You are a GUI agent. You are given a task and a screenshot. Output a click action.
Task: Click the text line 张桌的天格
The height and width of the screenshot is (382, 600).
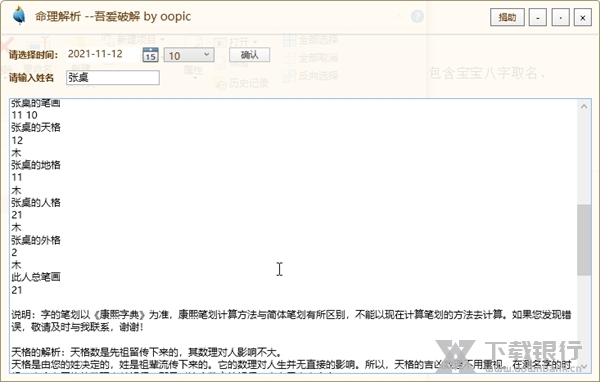36,127
